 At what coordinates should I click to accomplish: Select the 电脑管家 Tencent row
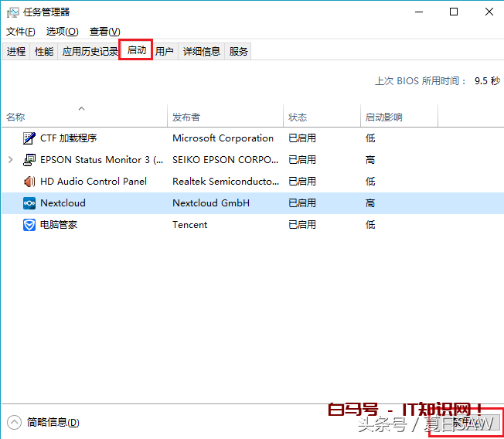coord(189,225)
